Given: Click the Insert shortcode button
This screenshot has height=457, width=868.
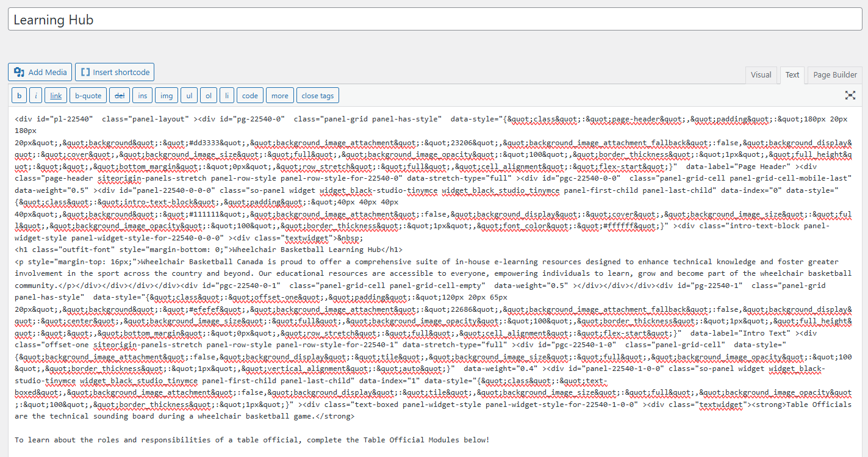Looking at the screenshot, I should [x=115, y=72].
